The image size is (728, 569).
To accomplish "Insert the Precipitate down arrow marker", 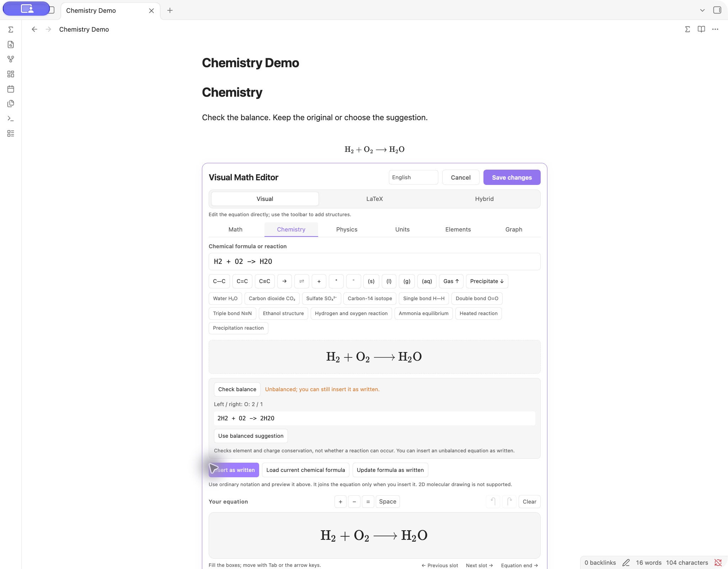I will point(487,281).
